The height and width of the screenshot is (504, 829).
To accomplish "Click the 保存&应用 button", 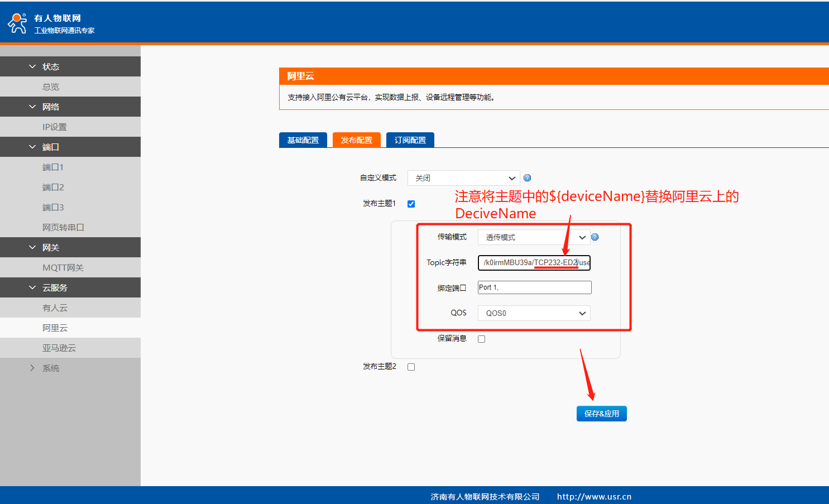I will coord(602,414).
